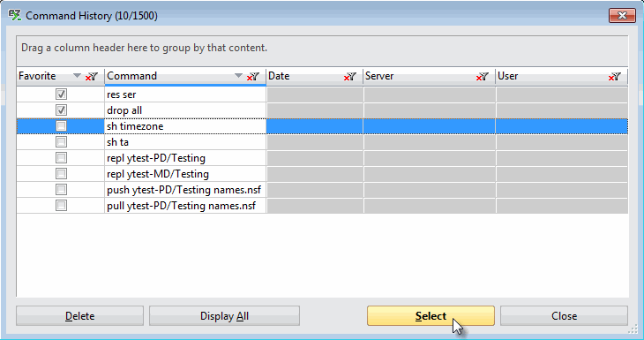Click the Command History application icon in title bar
This screenshot has height=340, width=644.
point(15,16)
